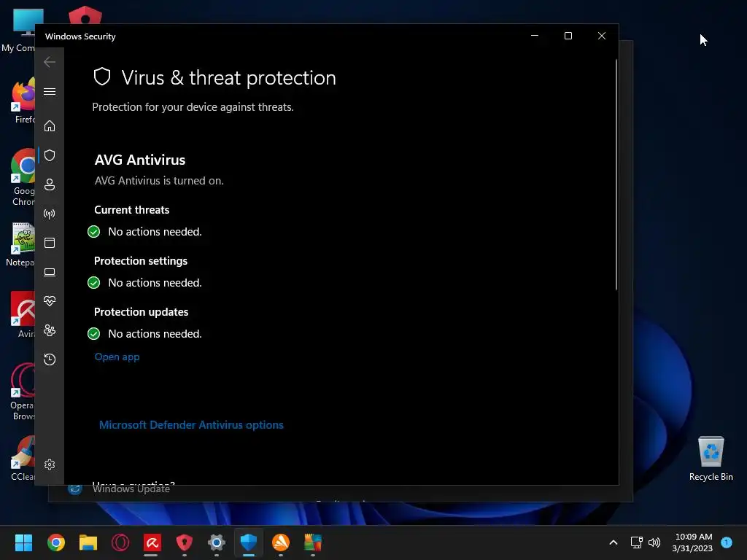Maximize the Windows Security window
Image resolution: width=747 pixels, height=560 pixels.
coord(568,36)
